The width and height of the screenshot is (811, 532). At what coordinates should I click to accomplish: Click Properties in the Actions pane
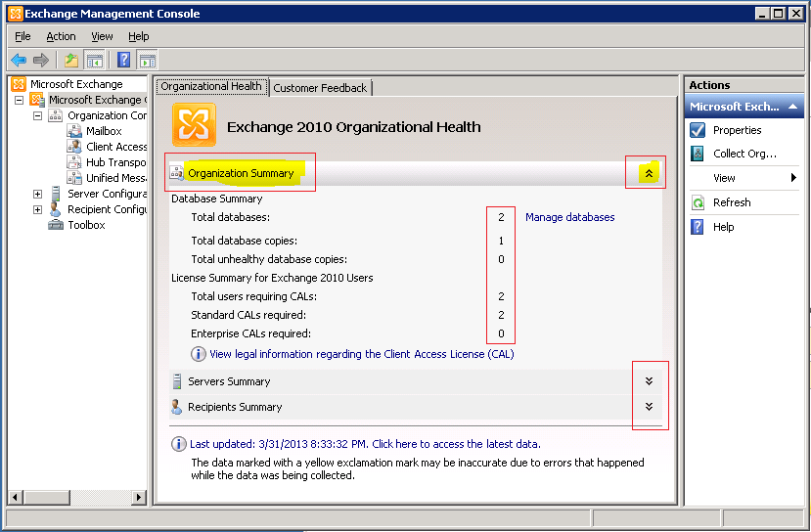737,130
